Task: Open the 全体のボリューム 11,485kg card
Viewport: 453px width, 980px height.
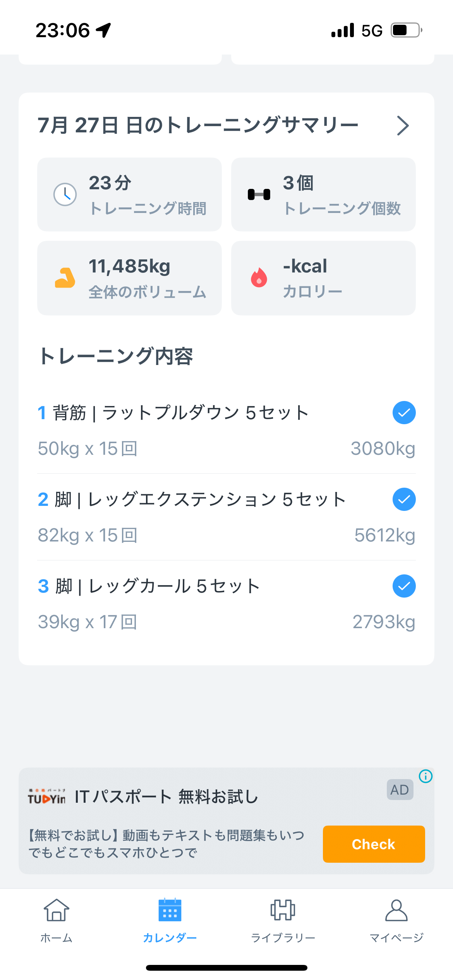Action: point(129,278)
